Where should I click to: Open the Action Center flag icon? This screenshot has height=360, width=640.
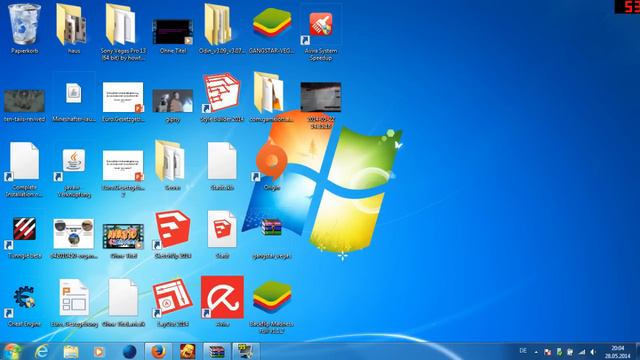[x=547, y=352]
